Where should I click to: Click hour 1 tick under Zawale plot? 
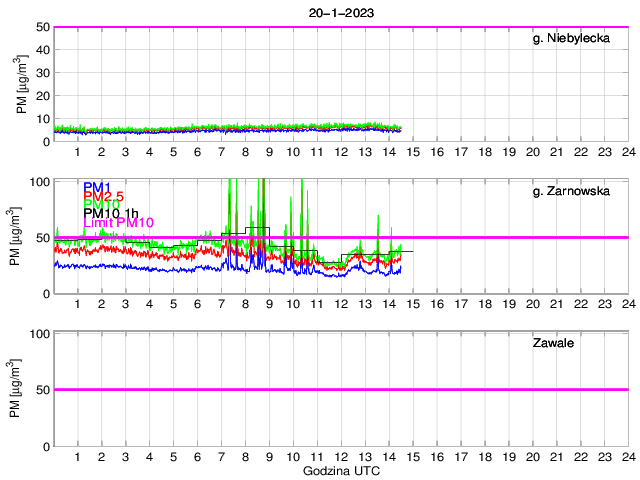[x=77, y=456]
